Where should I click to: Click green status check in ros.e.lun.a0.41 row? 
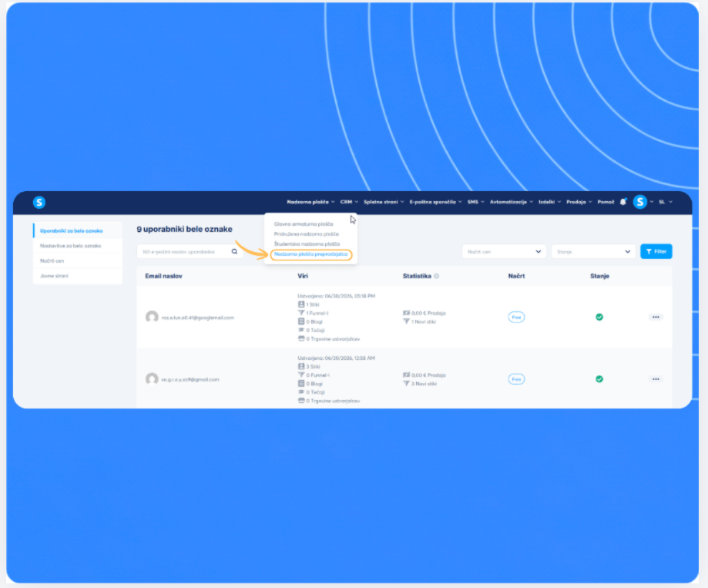pyautogui.click(x=599, y=317)
